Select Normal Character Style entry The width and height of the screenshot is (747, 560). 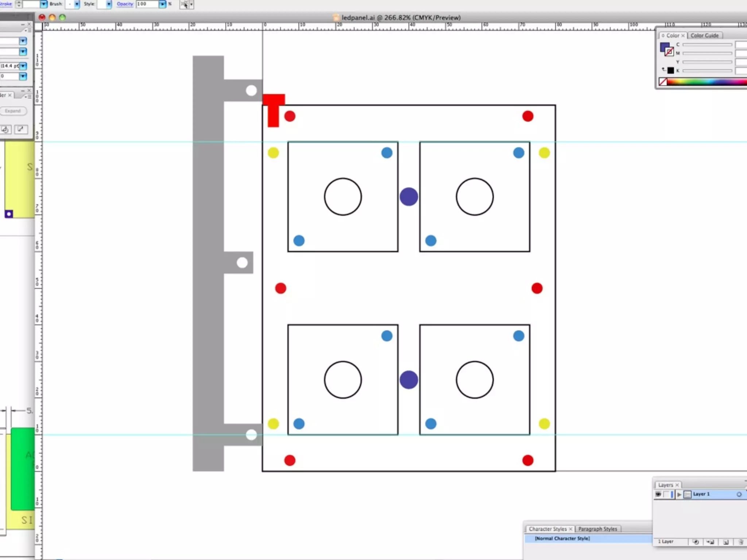(x=562, y=538)
